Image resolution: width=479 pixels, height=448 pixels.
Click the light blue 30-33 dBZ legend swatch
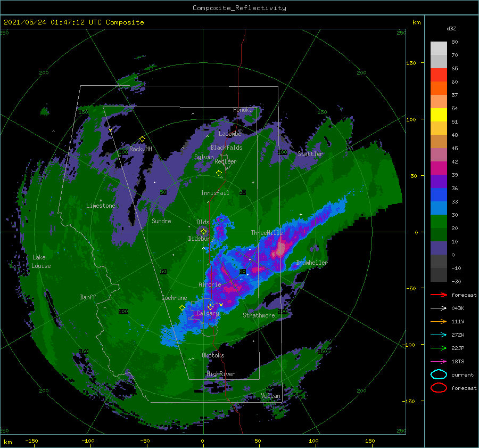[x=439, y=208]
